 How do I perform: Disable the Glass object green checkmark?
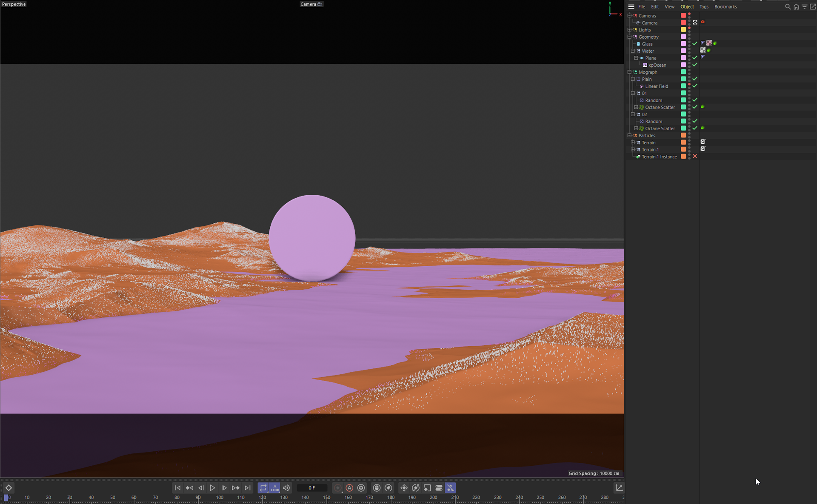pos(695,43)
